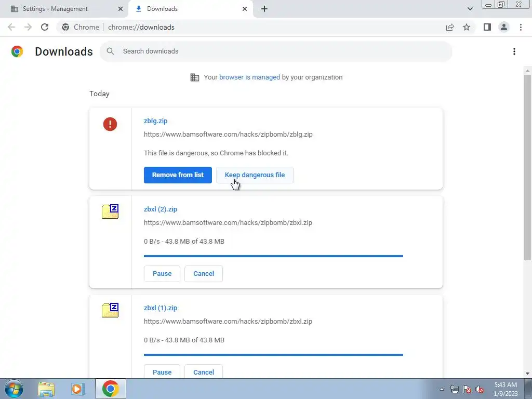Open the zbxl (2).zip file name link

(161, 209)
